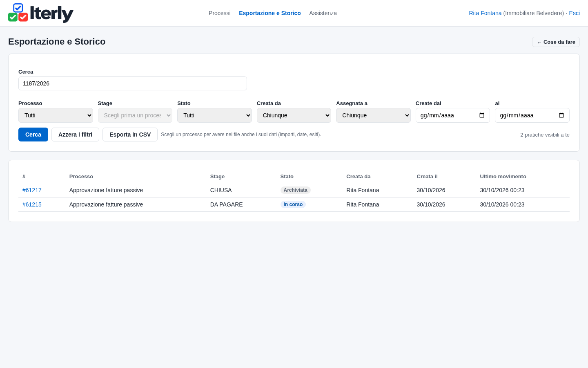Open the Assistenza menu item
588x368 pixels.
click(x=323, y=13)
